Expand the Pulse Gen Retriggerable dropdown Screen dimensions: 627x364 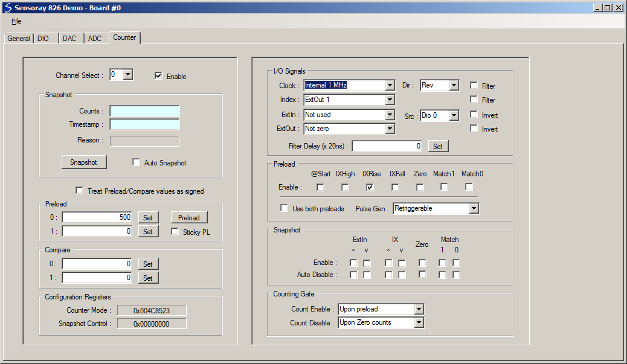pyautogui.click(x=474, y=208)
